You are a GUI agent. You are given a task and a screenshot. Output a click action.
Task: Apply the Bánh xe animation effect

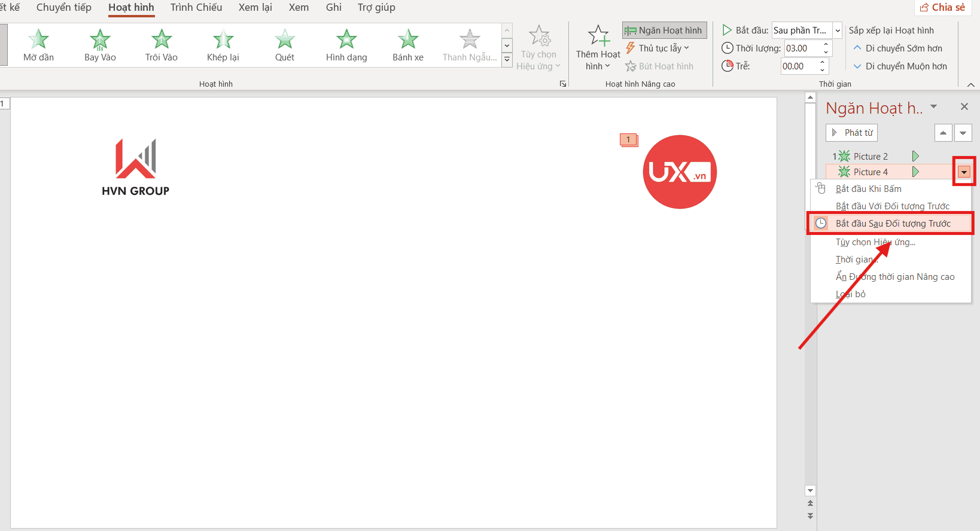[x=407, y=45]
